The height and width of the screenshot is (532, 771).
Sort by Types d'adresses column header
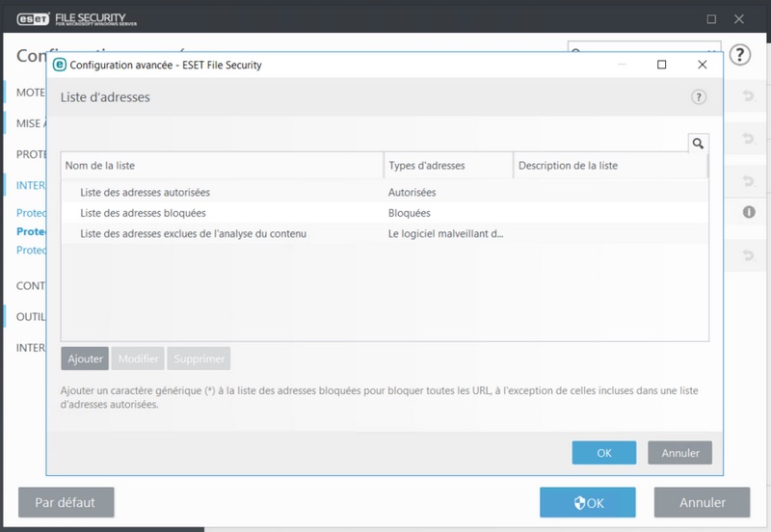pyautogui.click(x=448, y=165)
